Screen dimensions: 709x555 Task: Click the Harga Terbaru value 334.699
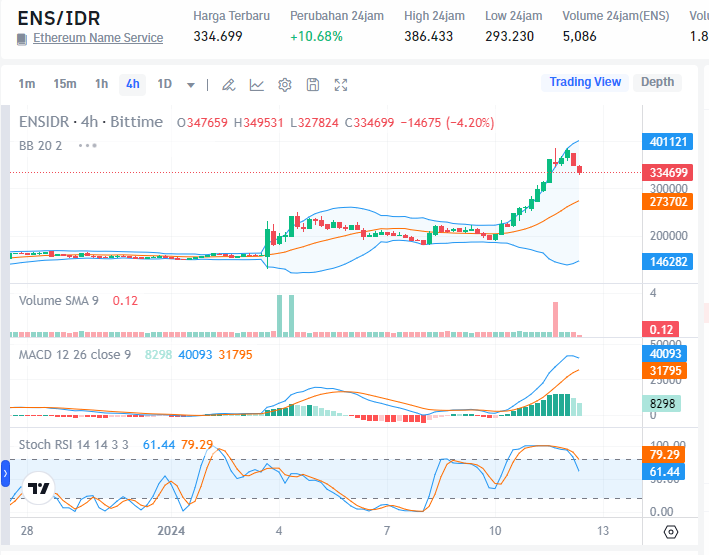pos(218,37)
